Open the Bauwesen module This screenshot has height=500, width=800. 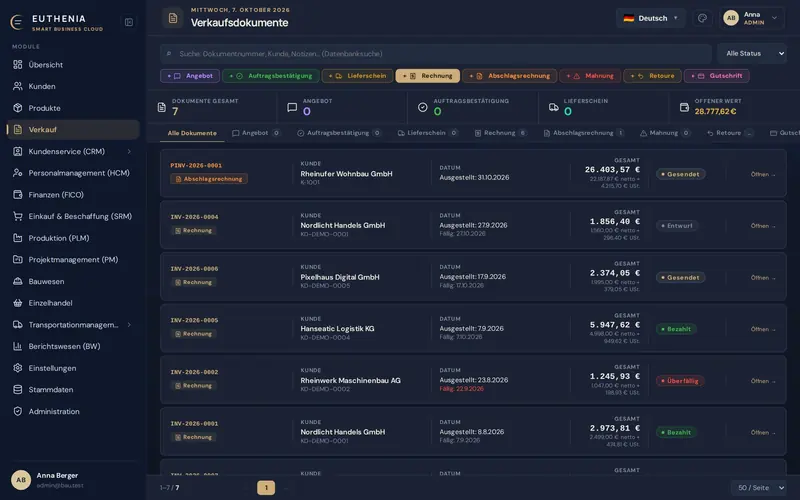(x=73, y=281)
